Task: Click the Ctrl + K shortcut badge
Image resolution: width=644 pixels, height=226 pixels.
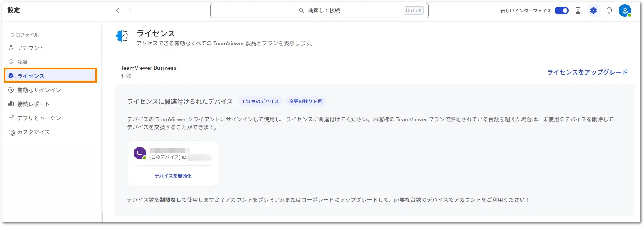Action: coord(414,11)
